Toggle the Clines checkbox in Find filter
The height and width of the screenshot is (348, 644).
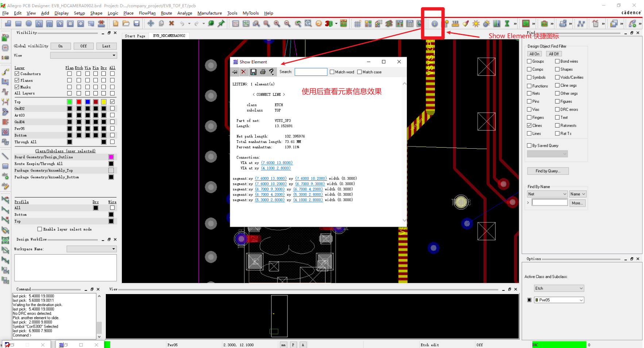click(x=529, y=125)
